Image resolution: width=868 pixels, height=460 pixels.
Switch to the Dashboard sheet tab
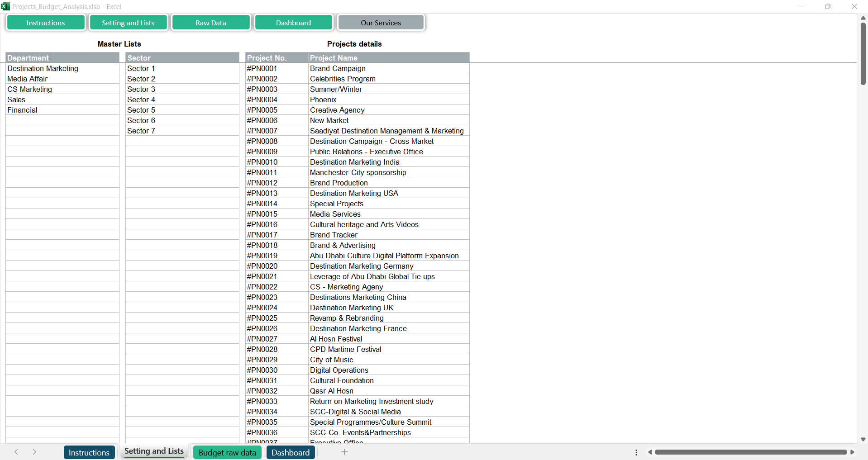coord(291,452)
